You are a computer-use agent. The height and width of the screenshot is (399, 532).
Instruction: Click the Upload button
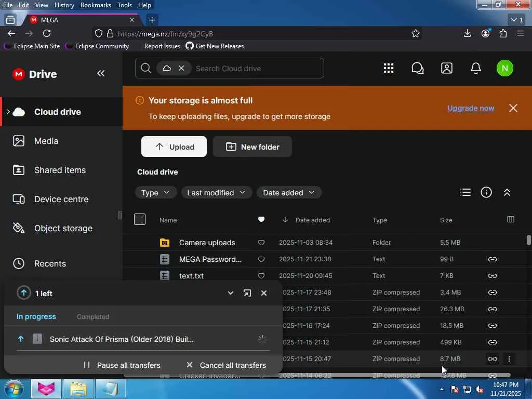pos(174,147)
